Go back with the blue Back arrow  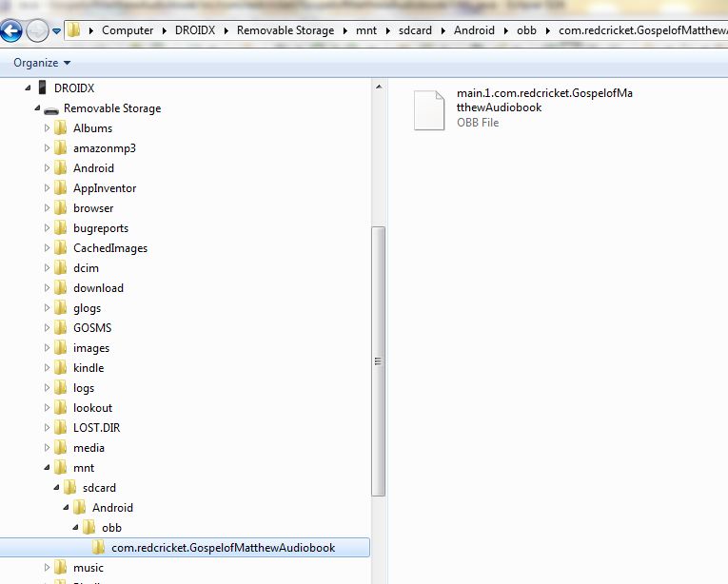11,31
